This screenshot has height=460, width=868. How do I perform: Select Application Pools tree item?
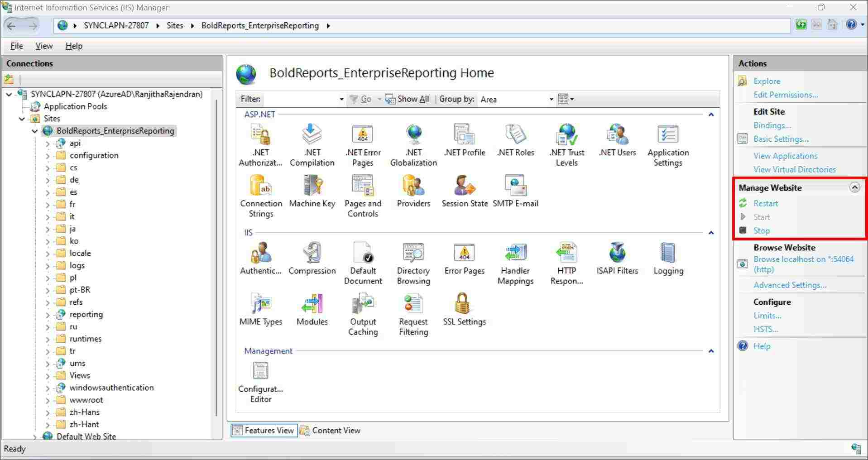click(75, 106)
